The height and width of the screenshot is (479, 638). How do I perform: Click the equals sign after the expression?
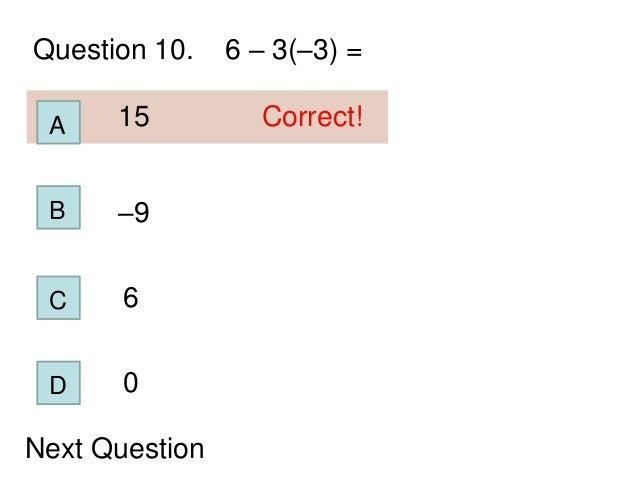(x=354, y=52)
